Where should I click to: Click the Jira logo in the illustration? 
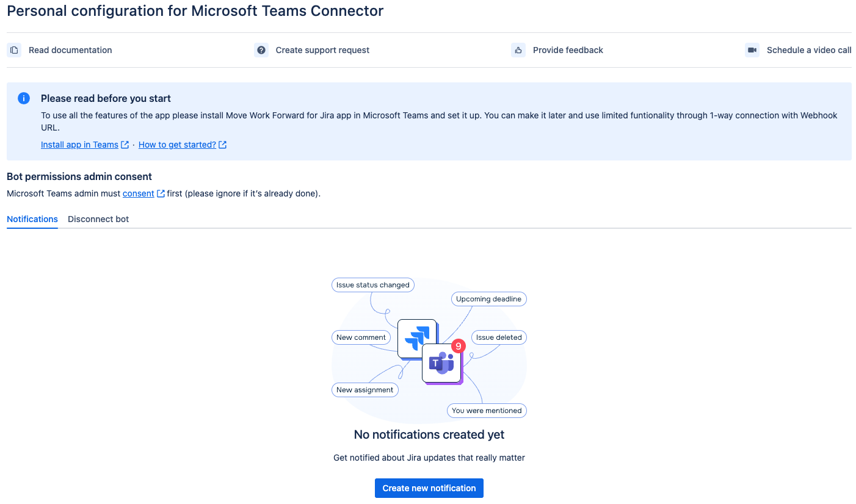(x=416, y=338)
